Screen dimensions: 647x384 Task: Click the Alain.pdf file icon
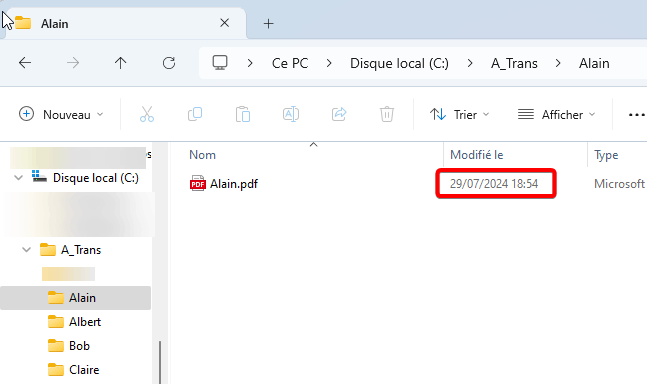(x=198, y=184)
